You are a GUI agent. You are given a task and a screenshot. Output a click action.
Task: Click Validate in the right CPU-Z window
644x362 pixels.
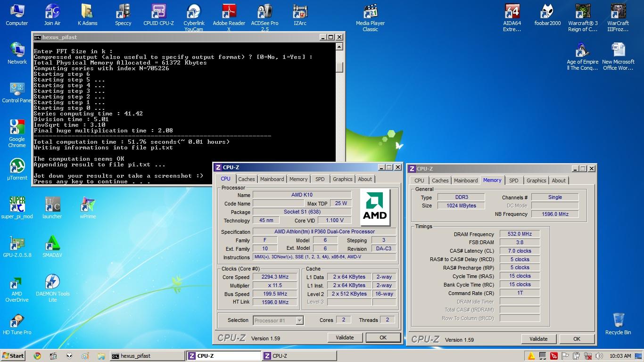coord(538,339)
